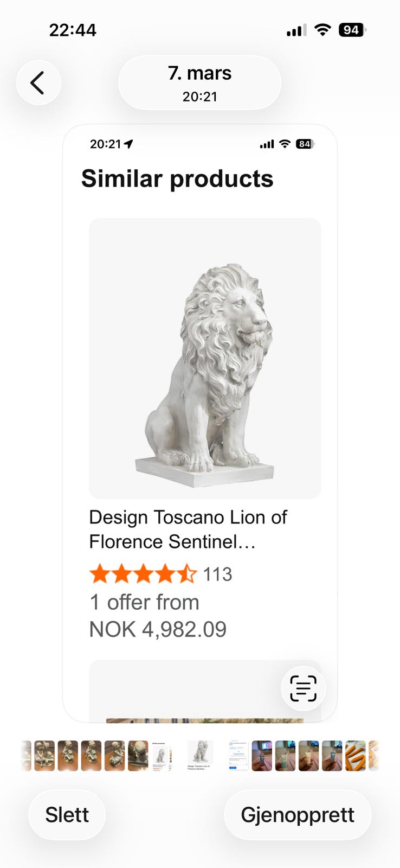Viewport: 400px width, 868px height.
Task: Select the web form screenshot thumbnail
Action: pyautogui.click(x=238, y=755)
